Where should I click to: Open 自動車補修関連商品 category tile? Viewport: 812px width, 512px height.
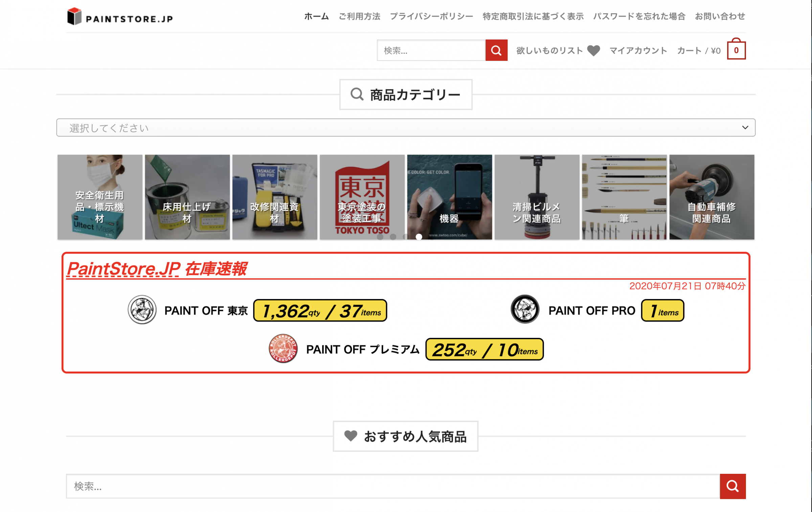click(x=712, y=197)
